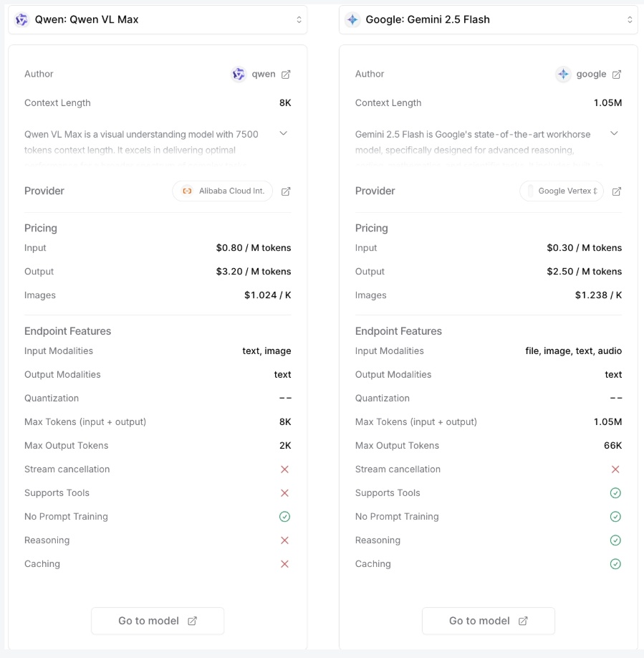Click Gemini Supports Tools green checkmark
The width and height of the screenshot is (644, 658).
click(615, 493)
